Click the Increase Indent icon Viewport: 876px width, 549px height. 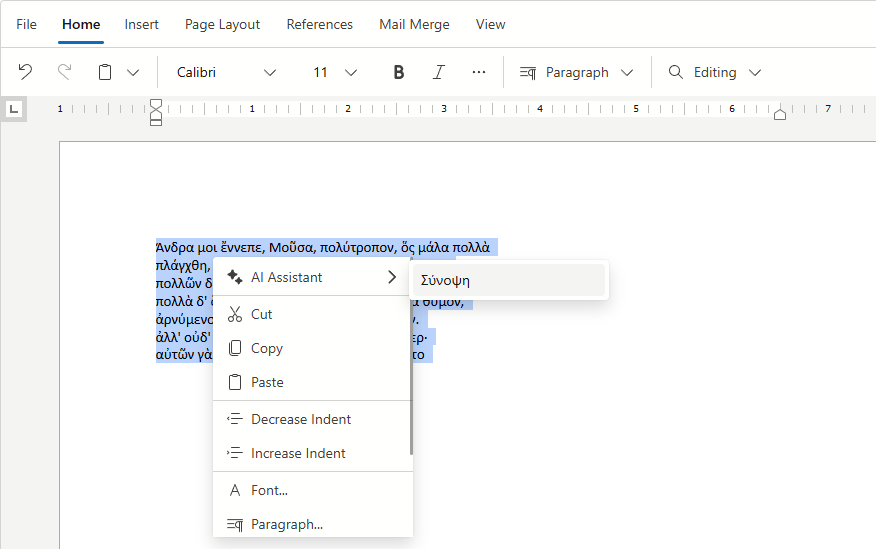[235, 453]
